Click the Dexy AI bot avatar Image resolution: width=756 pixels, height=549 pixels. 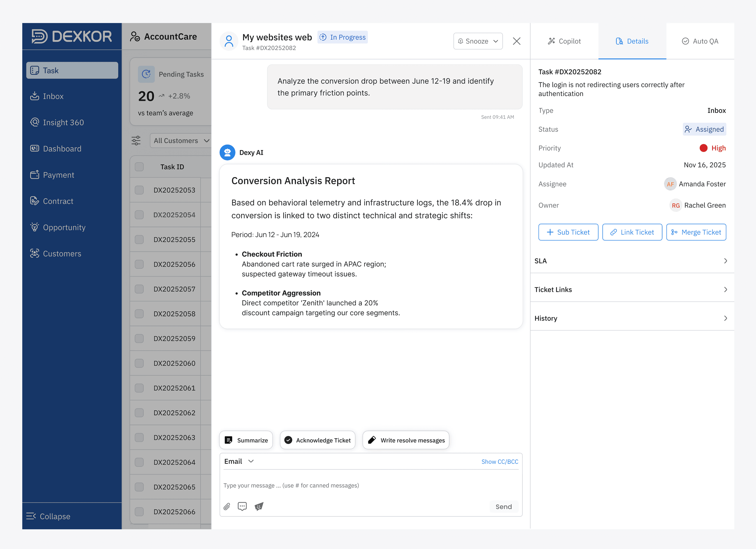click(x=227, y=152)
